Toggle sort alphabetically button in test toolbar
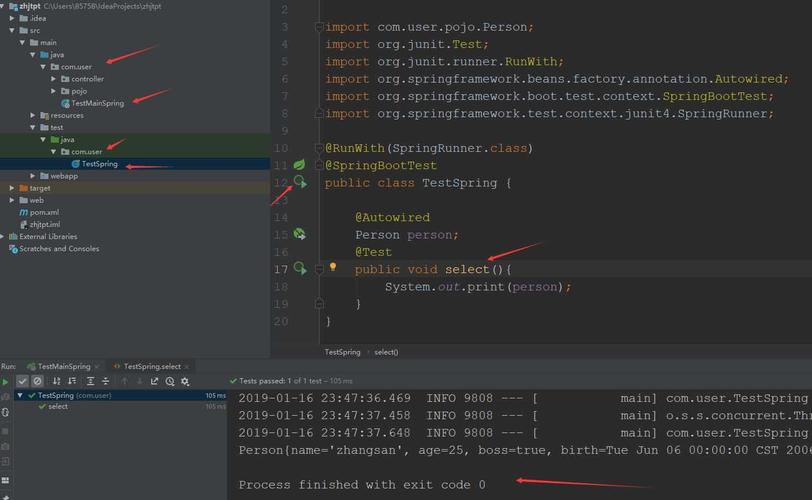The height and width of the screenshot is (500, 812). 56,381
